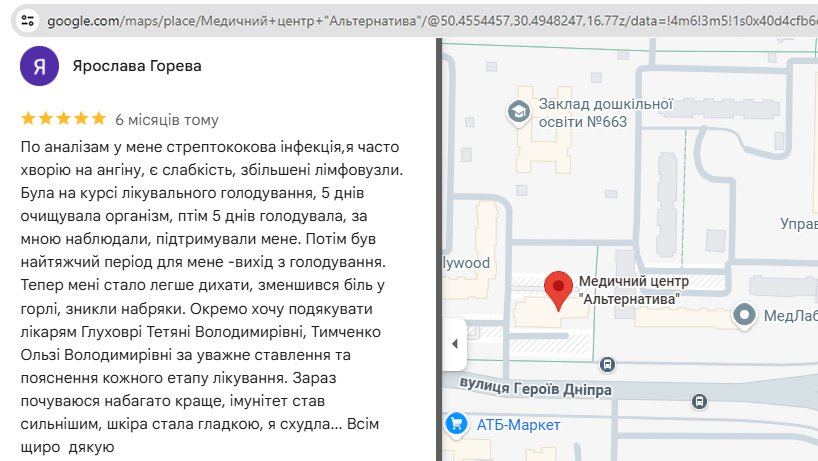
Task: Click the 'Заклад дошкільної освіти №663' label
Action: click(x=606, y=112)
